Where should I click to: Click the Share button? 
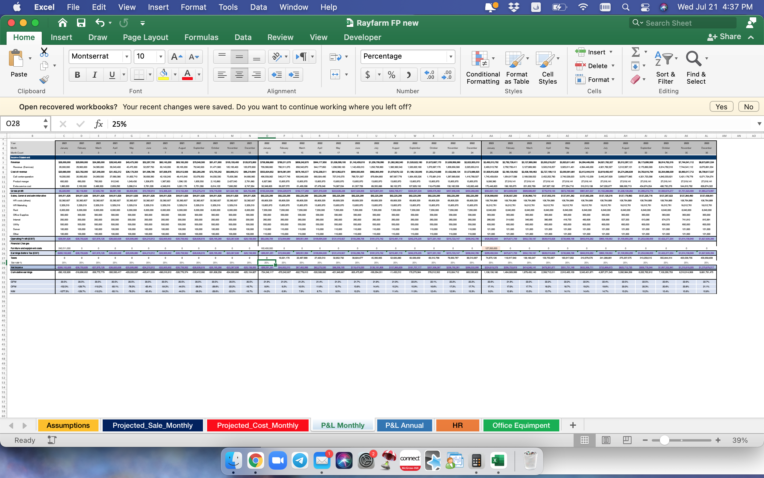[x=724, y=37]
